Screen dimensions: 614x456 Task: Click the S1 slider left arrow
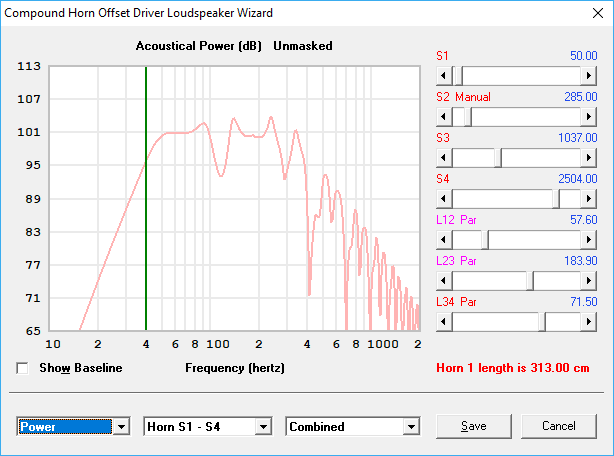tap(444, 76)
